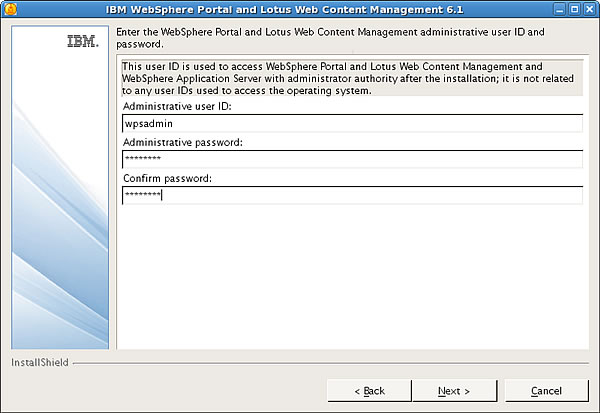Click the 'This user ID is used' description text
Screen dimensions: 600x413
(352, 78)
